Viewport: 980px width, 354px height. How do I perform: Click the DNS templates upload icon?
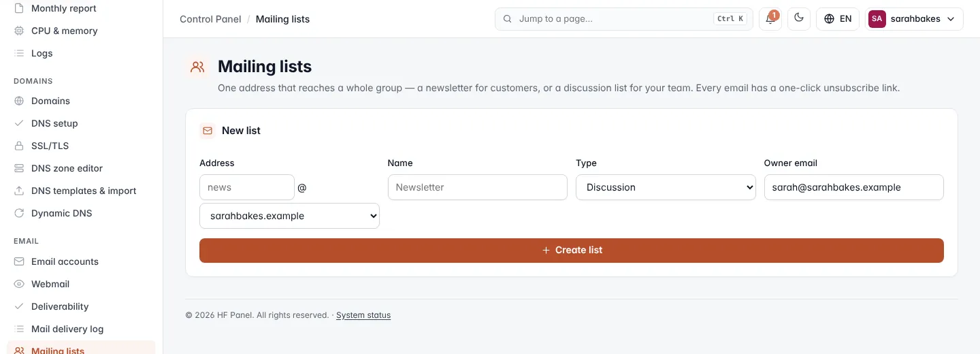coord(19,191)
